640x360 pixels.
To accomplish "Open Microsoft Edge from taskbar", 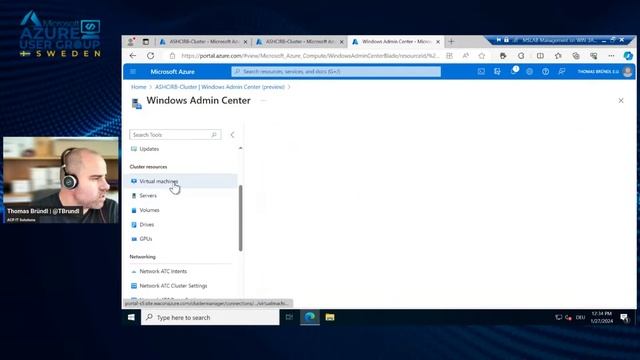I will tap(310, 317).
